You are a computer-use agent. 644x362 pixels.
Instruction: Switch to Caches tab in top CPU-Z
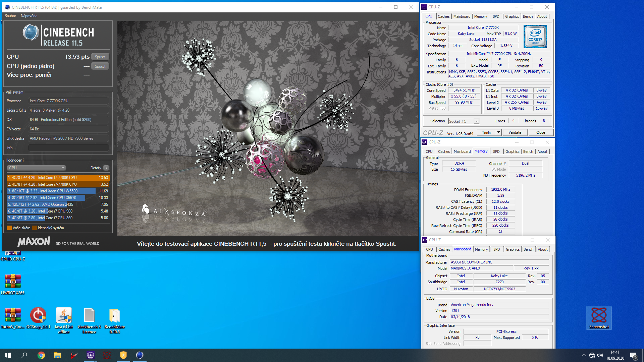click(443, 16)
